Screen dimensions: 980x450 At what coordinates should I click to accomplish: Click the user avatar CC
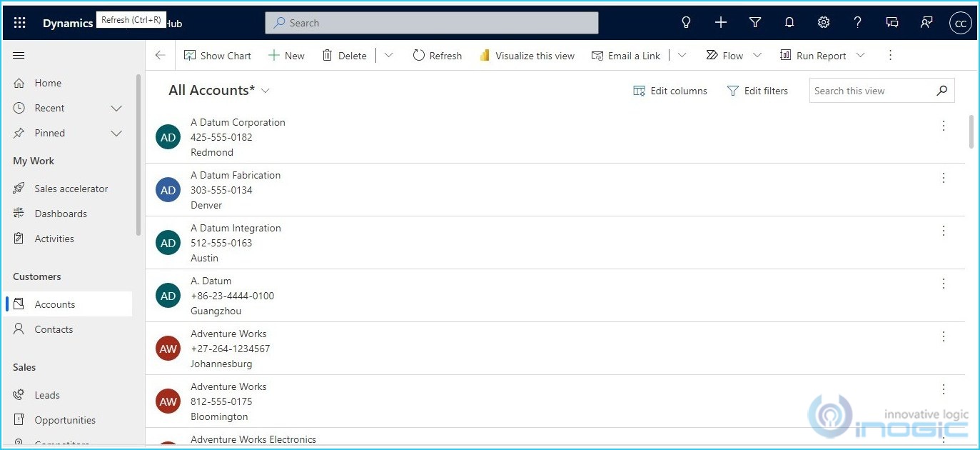tap(961, 23)
